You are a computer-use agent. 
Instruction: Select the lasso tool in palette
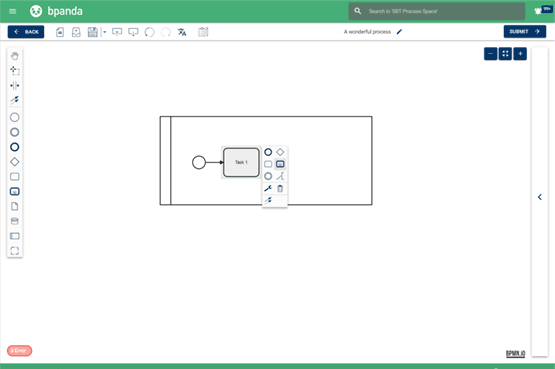pos(15,70)
